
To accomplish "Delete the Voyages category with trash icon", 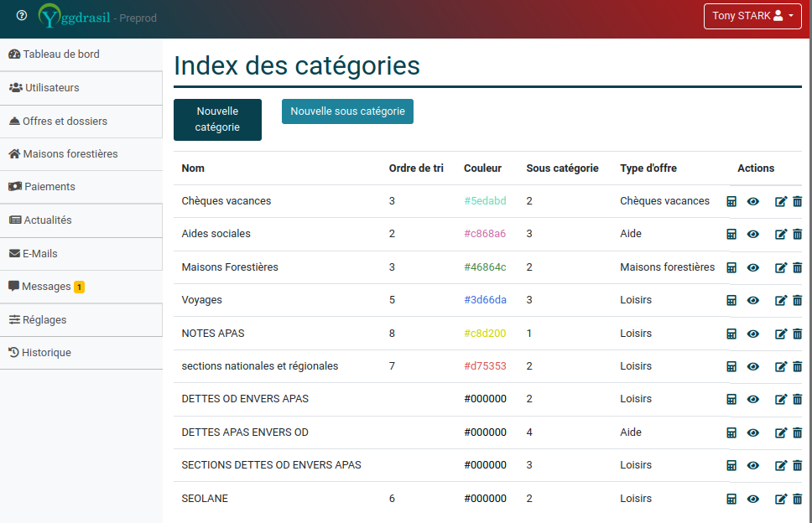I will coord(798,300).
